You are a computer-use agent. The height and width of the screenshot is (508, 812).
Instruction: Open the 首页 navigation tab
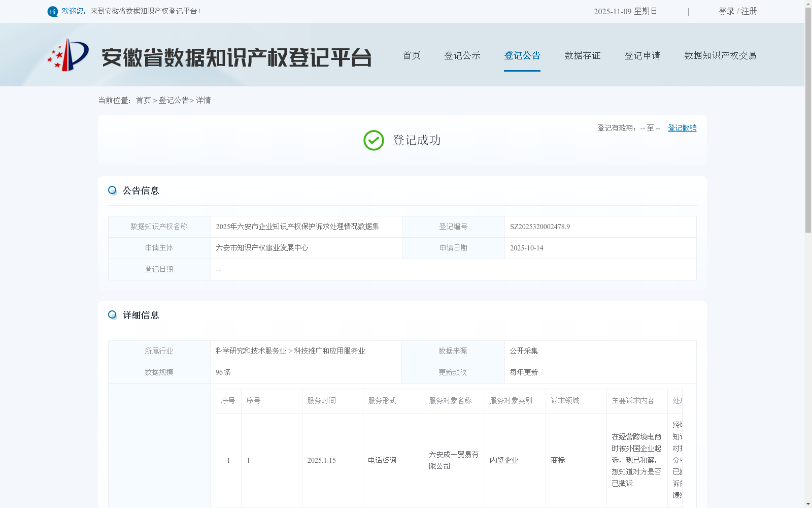[x=412, y=55]
